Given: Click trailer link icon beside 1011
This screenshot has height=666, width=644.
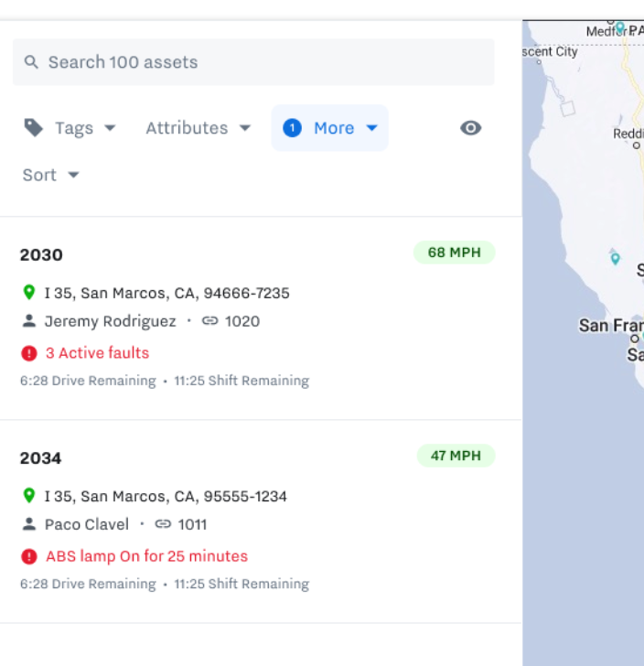Looking at the screenshot, I should [x=163, y=524].
